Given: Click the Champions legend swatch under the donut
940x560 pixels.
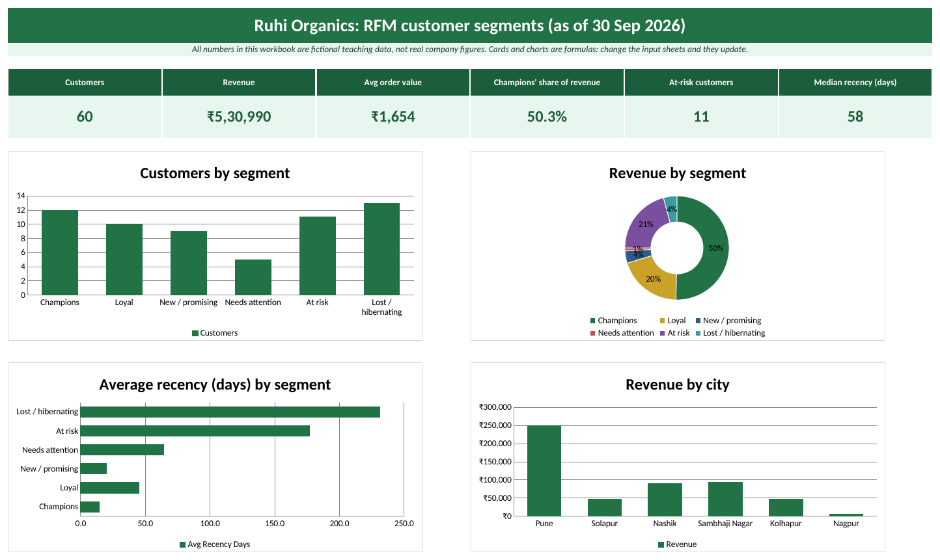Looking at the screenshot, I should [x=593, y=321].
